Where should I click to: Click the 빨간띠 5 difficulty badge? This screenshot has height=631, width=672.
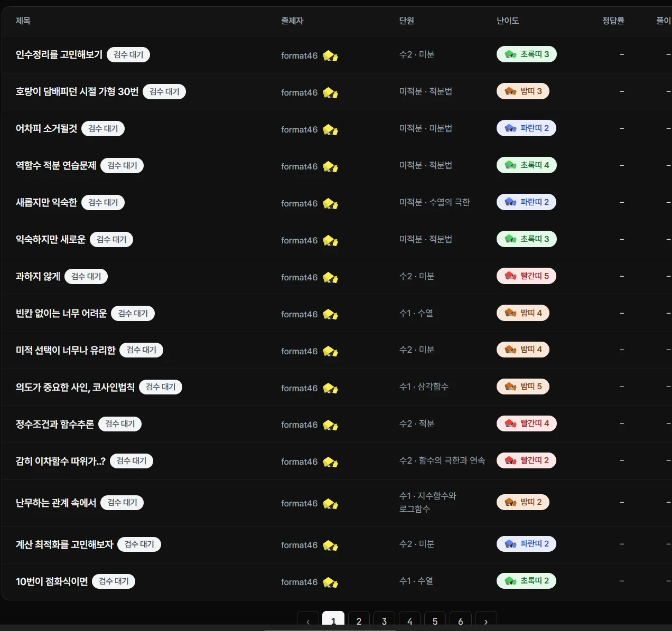click(x=526, y=276)
